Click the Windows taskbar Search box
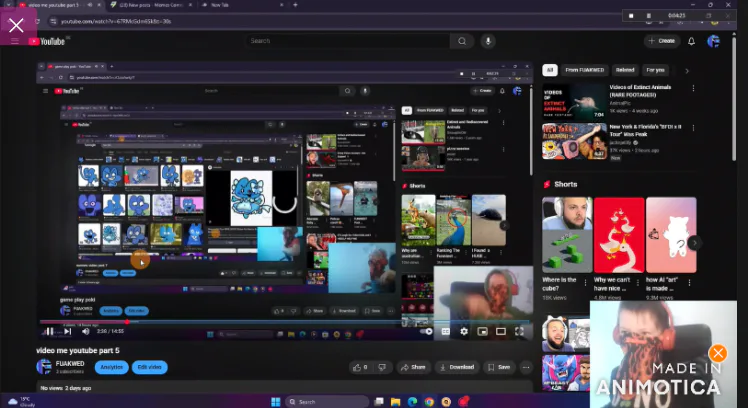The width and height of the screenshot is (748, 408). pos(327,402)
